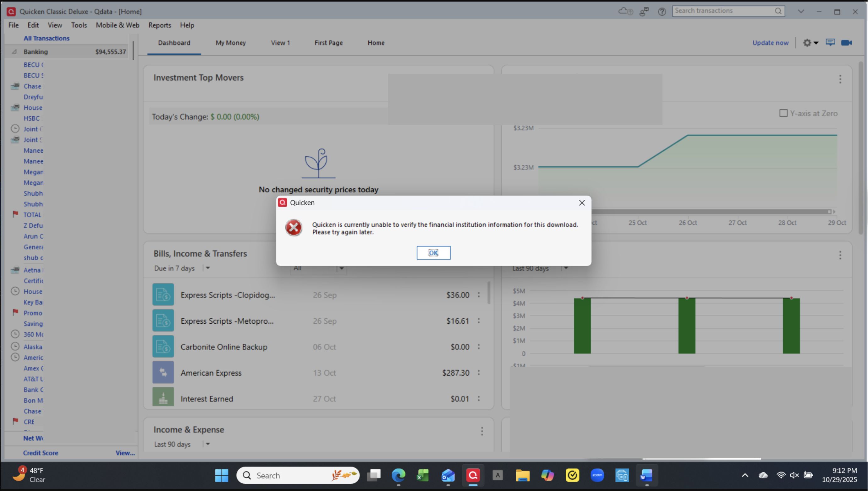Open the Reports menu

point(160,25)
